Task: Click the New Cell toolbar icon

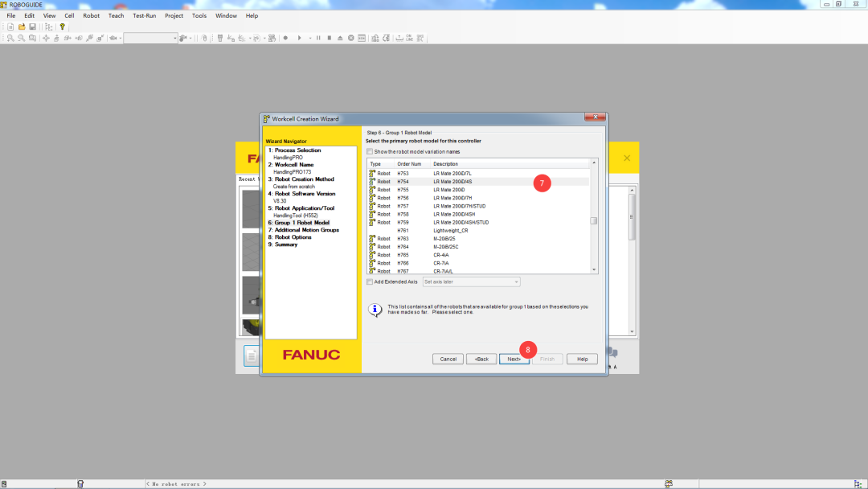Action: 10,27
